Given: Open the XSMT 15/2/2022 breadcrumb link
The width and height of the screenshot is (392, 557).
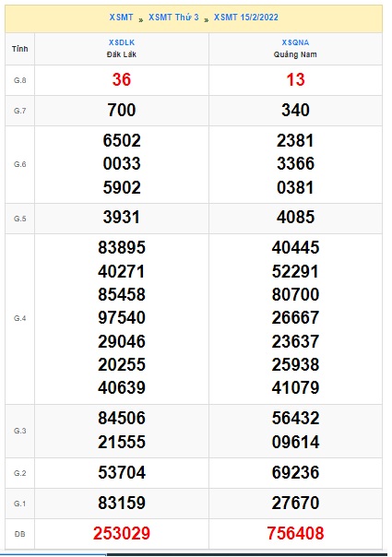Looking at the screenshot, I should coord(246,17).
